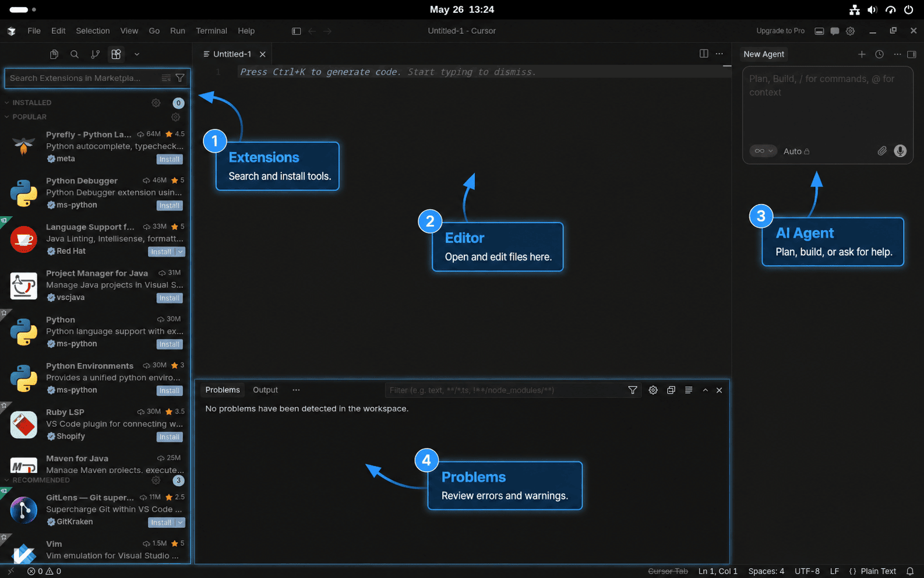Toggle the chat pane icon in title bar
The width and height of the screenshot is (924, 578).
tap(835, 31)
